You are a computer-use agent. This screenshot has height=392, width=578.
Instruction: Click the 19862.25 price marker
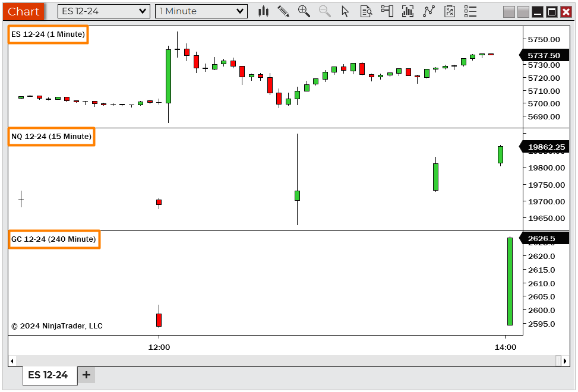(544, 147)
